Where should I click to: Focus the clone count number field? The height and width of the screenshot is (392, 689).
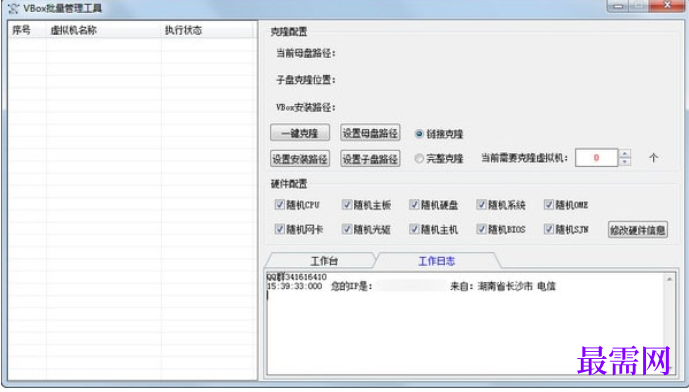[x=597, y=158]
